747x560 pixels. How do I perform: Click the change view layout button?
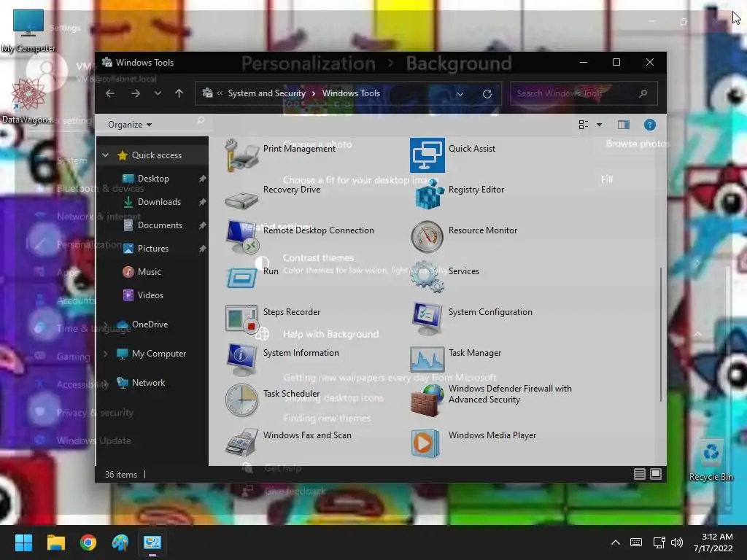point(583,125)
